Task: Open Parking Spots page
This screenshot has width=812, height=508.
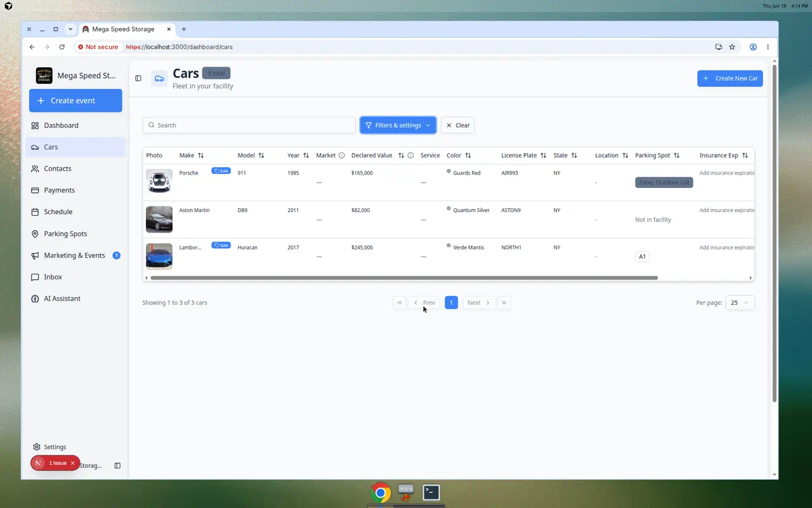Action: [x=75, y=234]
